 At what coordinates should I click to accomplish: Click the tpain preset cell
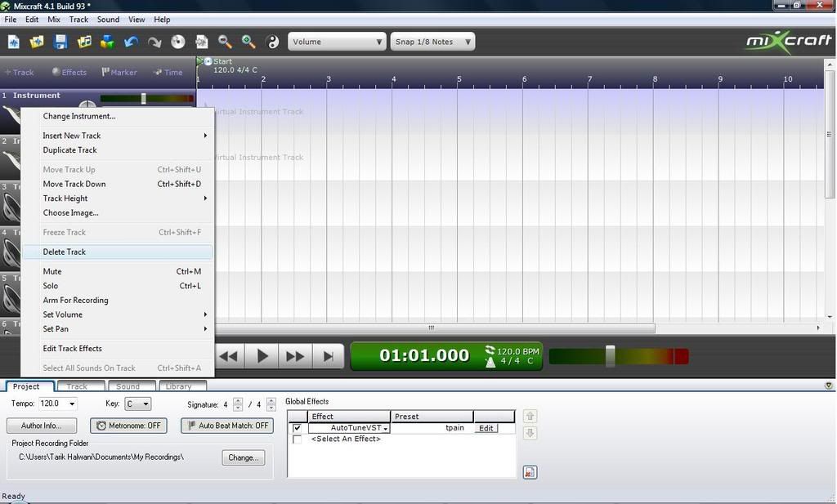click(432, 428)
